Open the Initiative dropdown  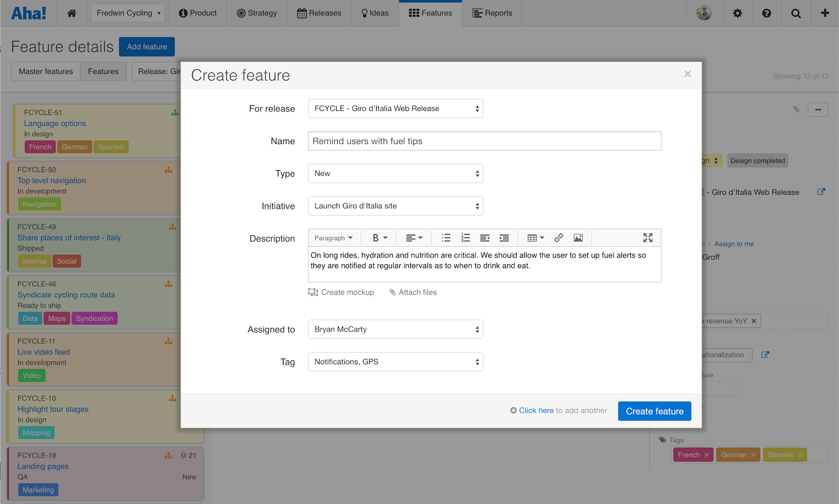[395, 206]
